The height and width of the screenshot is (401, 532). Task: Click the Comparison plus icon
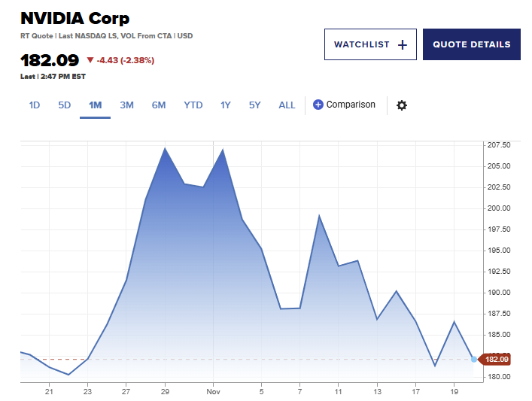318,105
